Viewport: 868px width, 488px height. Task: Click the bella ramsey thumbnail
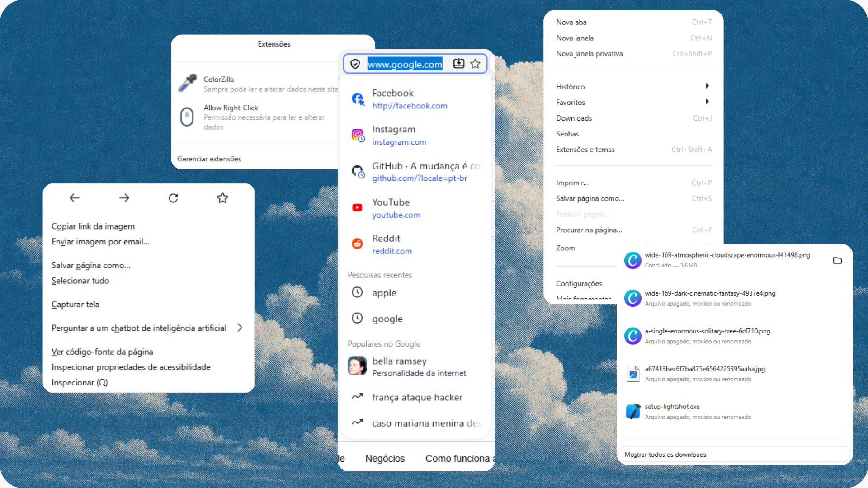pos(357,366)
